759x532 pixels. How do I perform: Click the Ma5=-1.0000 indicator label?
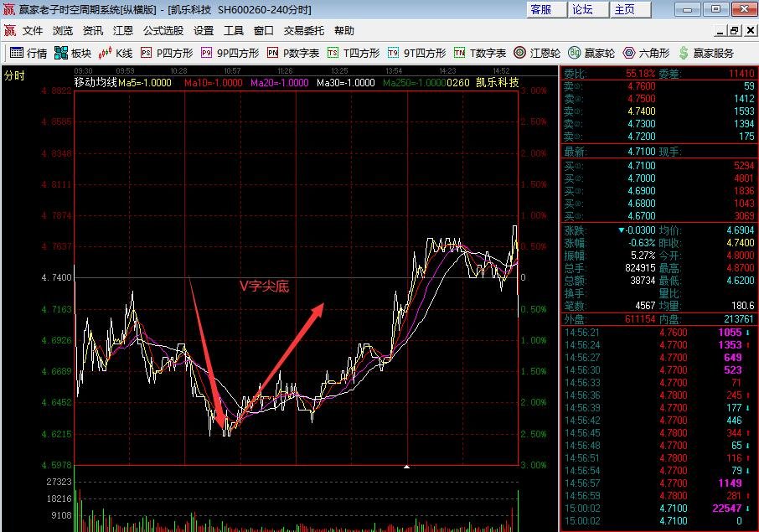pos(145,83)
